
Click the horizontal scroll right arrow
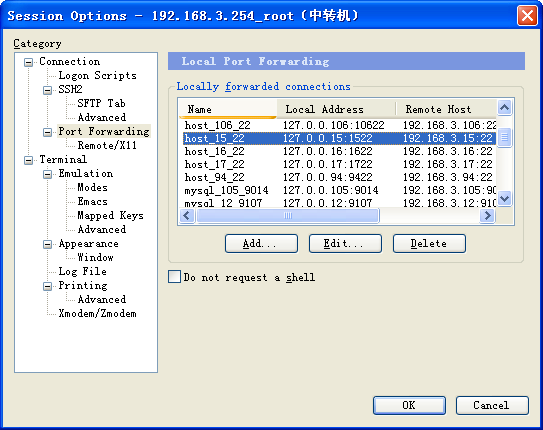click(x=488, y=216)
